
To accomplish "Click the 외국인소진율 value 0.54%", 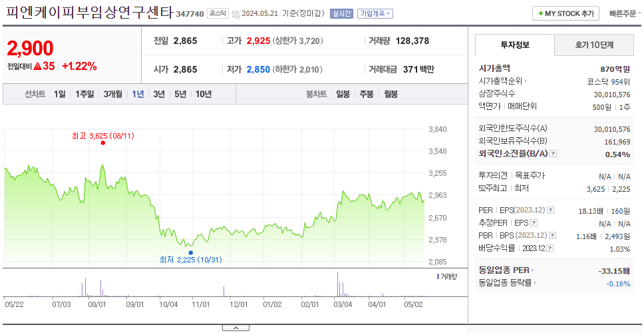I will tap(617, 155).
